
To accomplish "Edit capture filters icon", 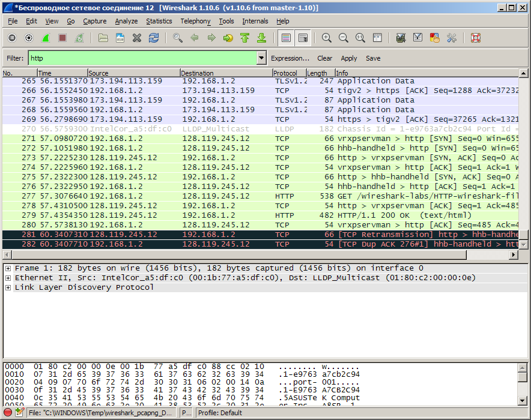I will click(x=401, y=38).
